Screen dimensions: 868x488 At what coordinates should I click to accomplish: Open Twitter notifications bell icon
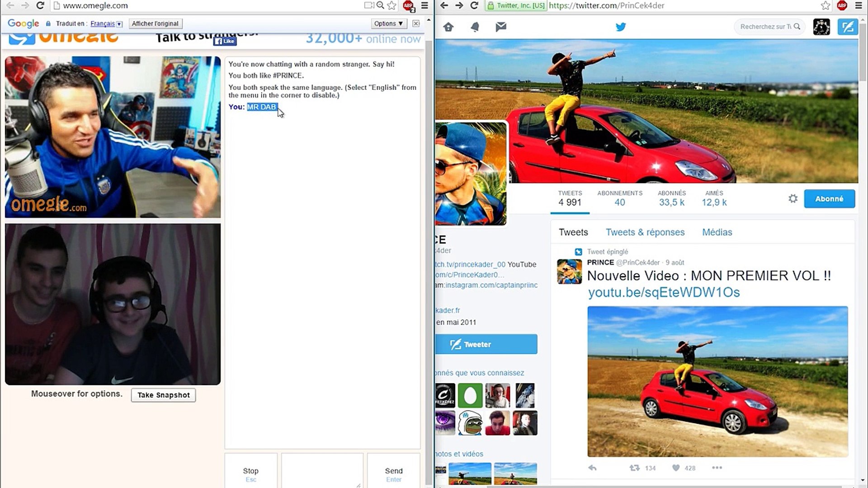475,27
